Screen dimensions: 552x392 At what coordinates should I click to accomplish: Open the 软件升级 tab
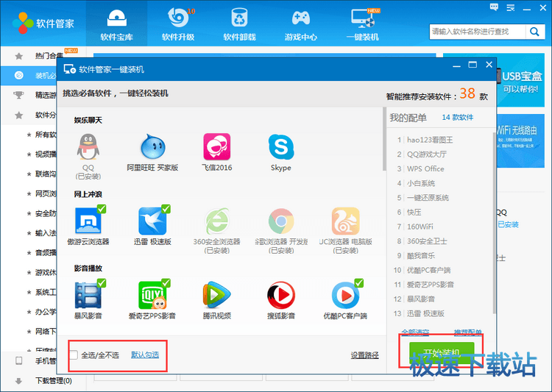click(x=178, y=24)
